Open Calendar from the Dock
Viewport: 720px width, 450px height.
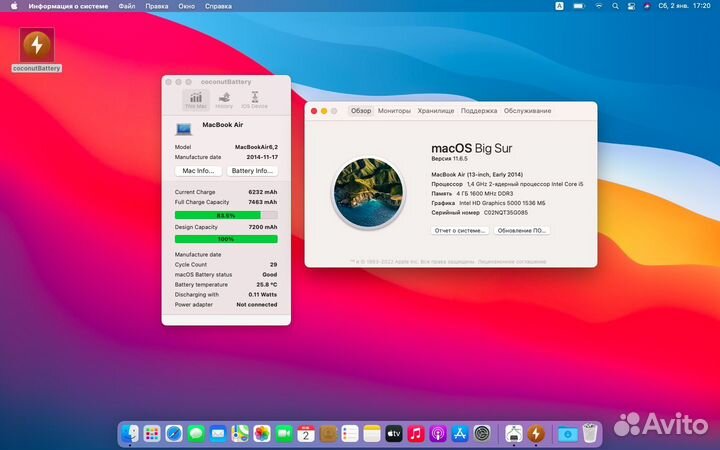point(306,433)
